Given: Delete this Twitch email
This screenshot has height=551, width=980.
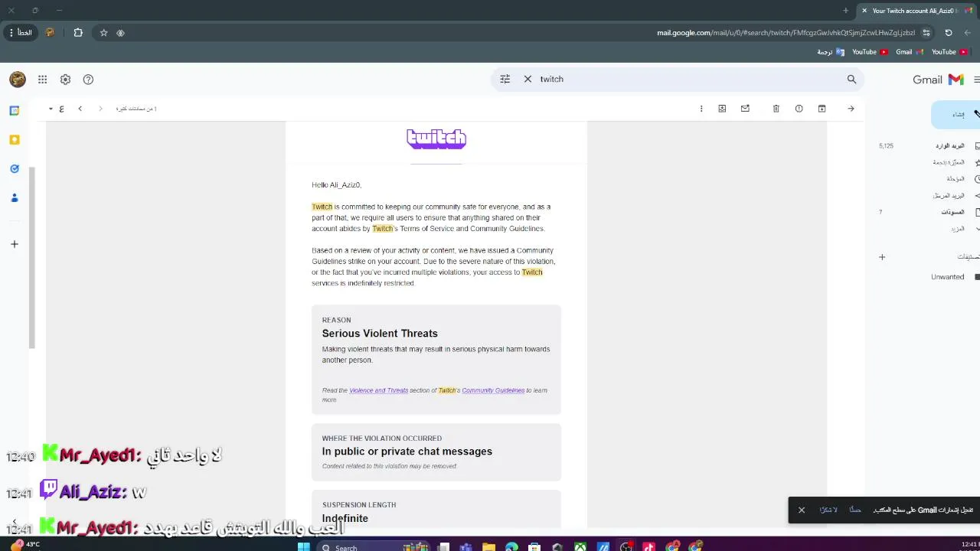Looking at the screenshot, I should [776, 109].
